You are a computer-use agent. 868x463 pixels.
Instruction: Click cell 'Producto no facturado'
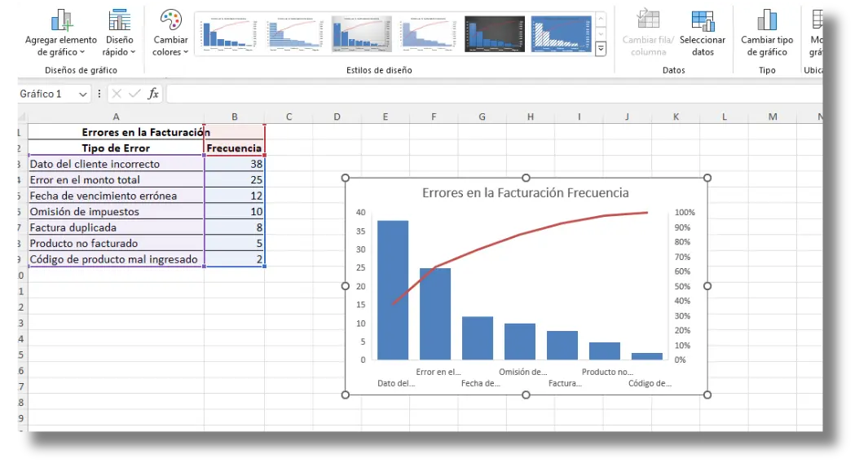[x=116, y=243]
